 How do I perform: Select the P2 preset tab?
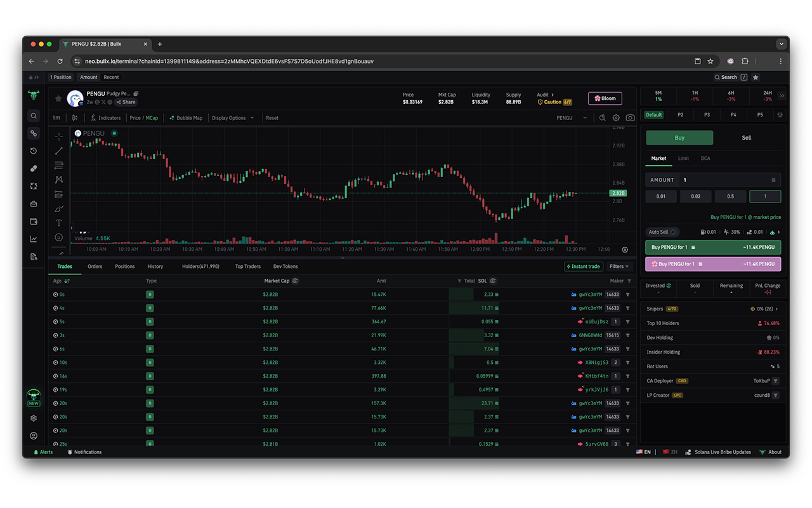681,115
